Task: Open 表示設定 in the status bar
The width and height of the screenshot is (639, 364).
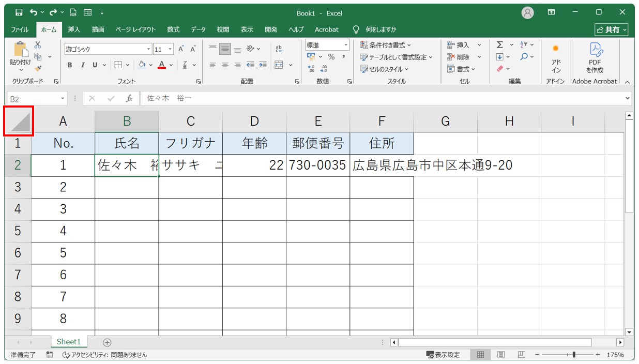Action: point(443,355)
